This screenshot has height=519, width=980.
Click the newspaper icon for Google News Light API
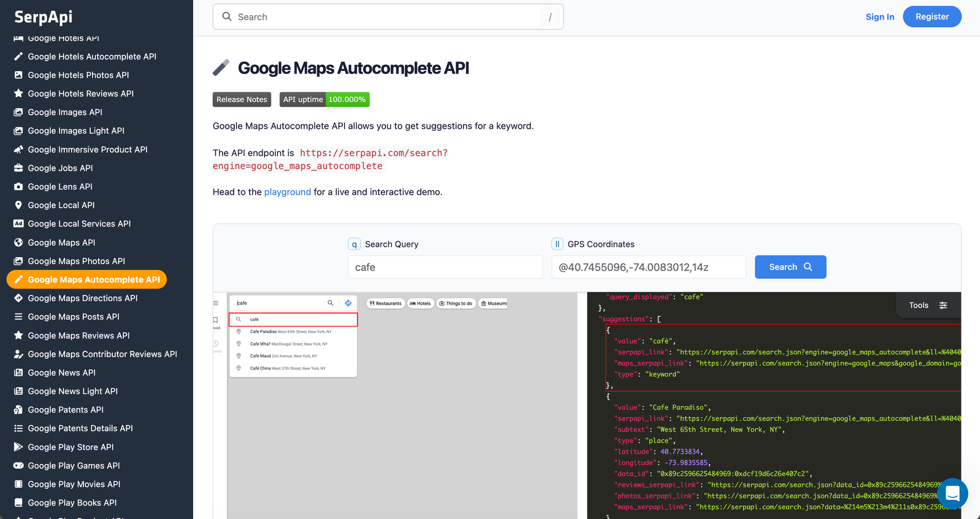point(19,391)
